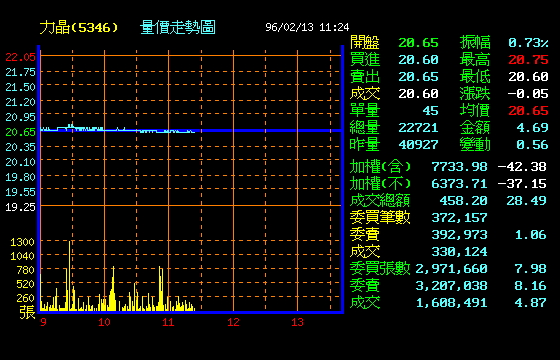Screen dimensions: 560x360
Task: Click the 買進 bid price value 20.60
Action: pyautogui.click(x=418, y=60)
